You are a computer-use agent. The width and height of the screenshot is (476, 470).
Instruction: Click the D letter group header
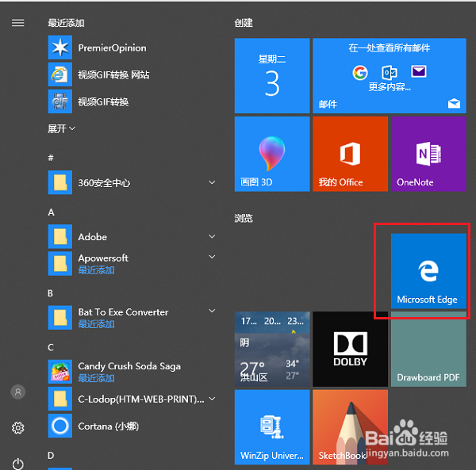[51, 456]
